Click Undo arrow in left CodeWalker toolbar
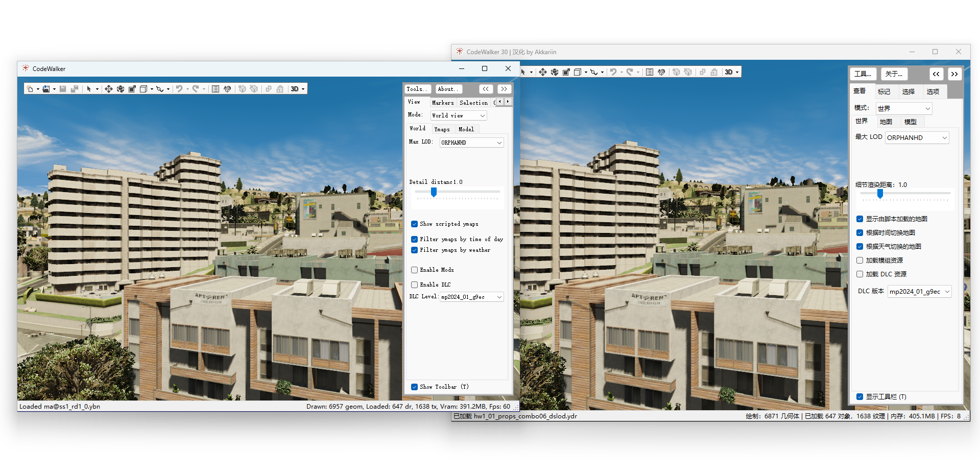980x472 pixels. (179, 89)
